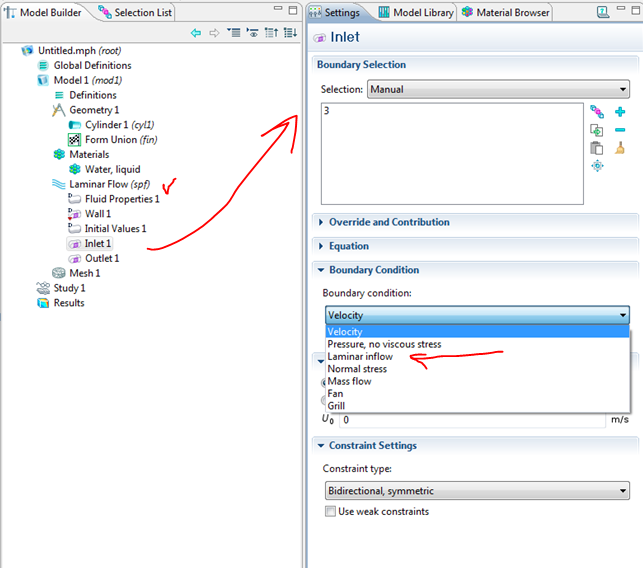Screen dimensions: 643x568
Task: Expand the Override and Contribution section
Action: [x=388, y=222]
